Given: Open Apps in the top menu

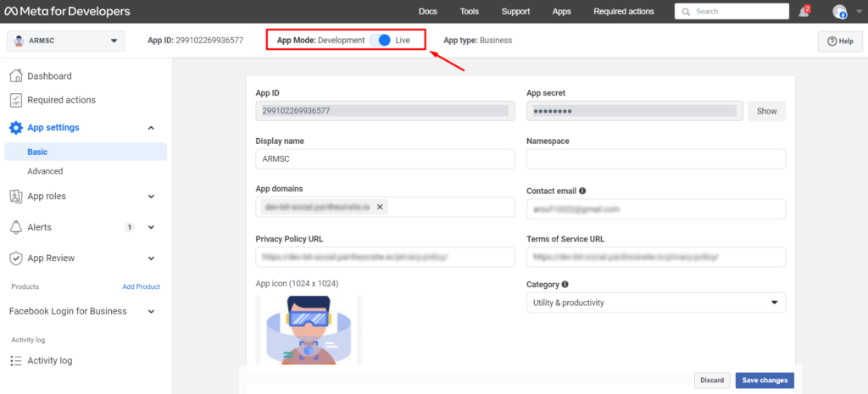Looking at the screenshot, I should [561, 12].
